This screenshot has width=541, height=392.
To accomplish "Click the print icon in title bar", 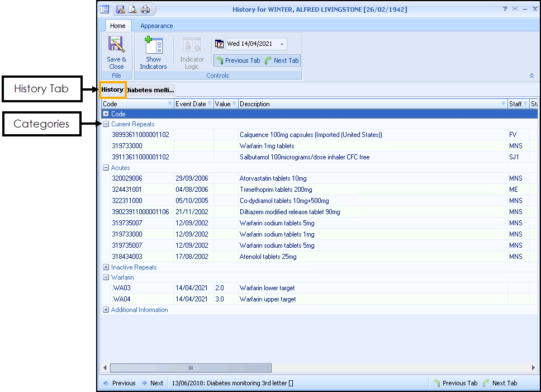I will (x=145, y=10).
